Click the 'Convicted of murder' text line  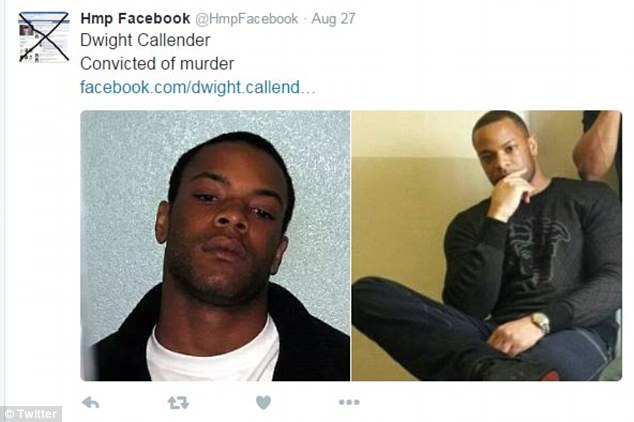tap(157, 64)
